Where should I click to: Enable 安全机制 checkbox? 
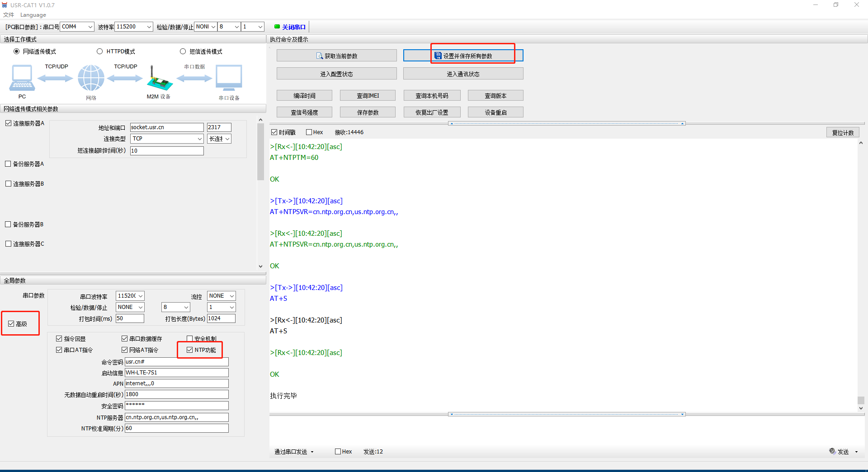tap(190, 339)
